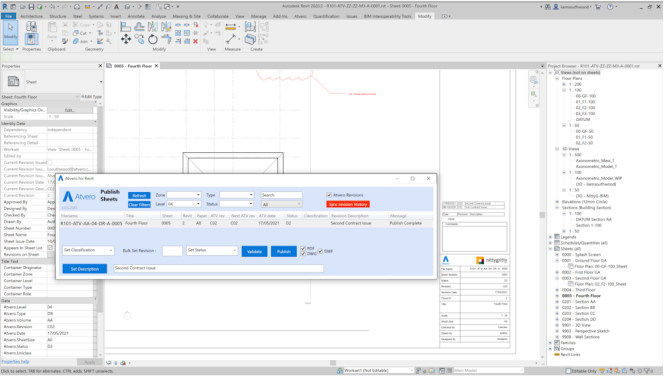Open the File ribbon tab
Viewport: 664px width, 376px height.
[x=8, y=16]
